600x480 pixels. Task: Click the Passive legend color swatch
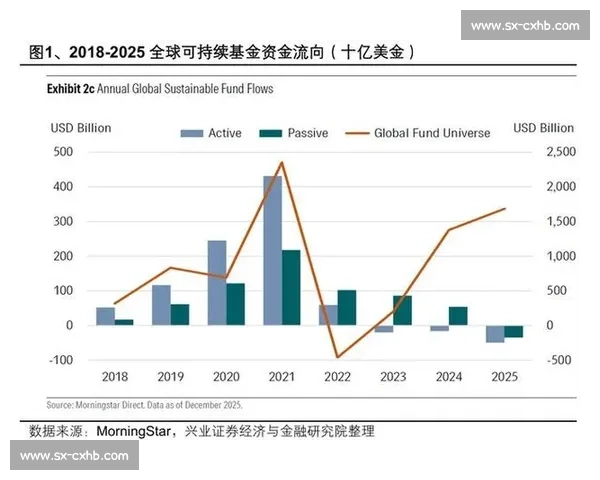coord(271,134)
